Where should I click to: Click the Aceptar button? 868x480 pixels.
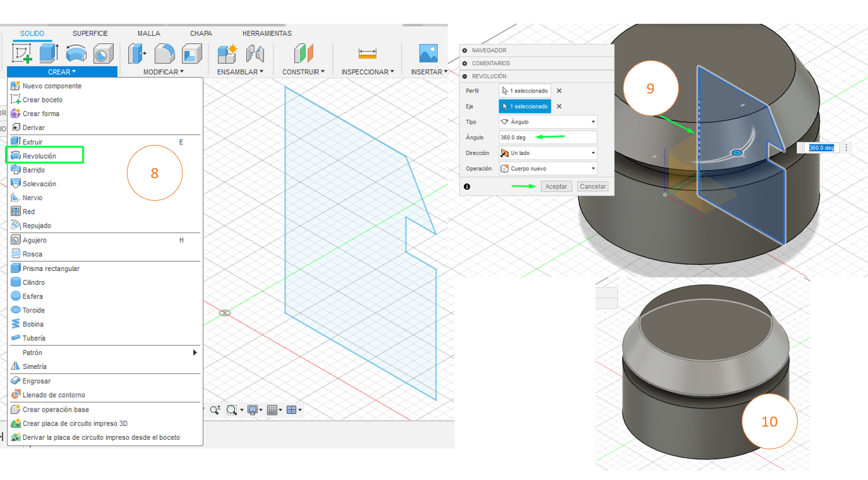click(x=556, y=186)
